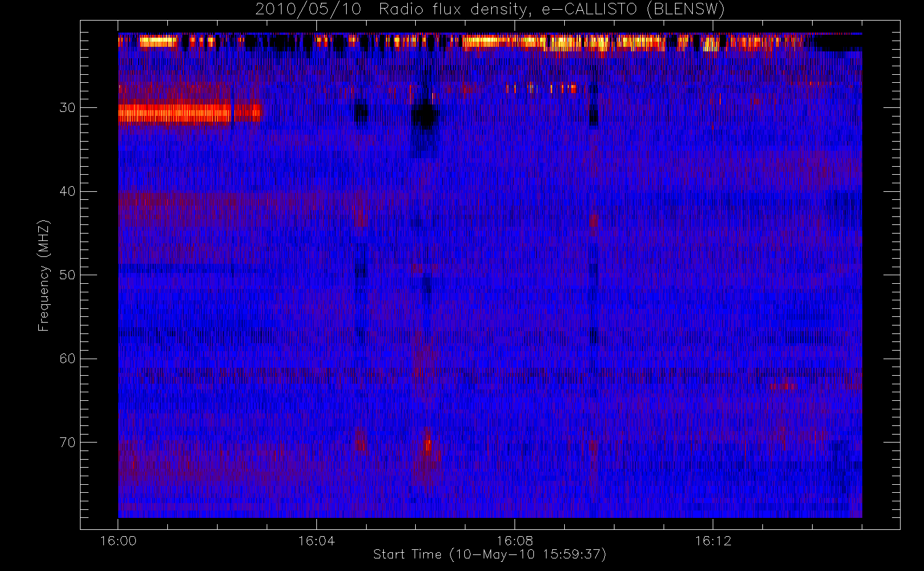Click the 16:00 time tick label

pos(118,541)
